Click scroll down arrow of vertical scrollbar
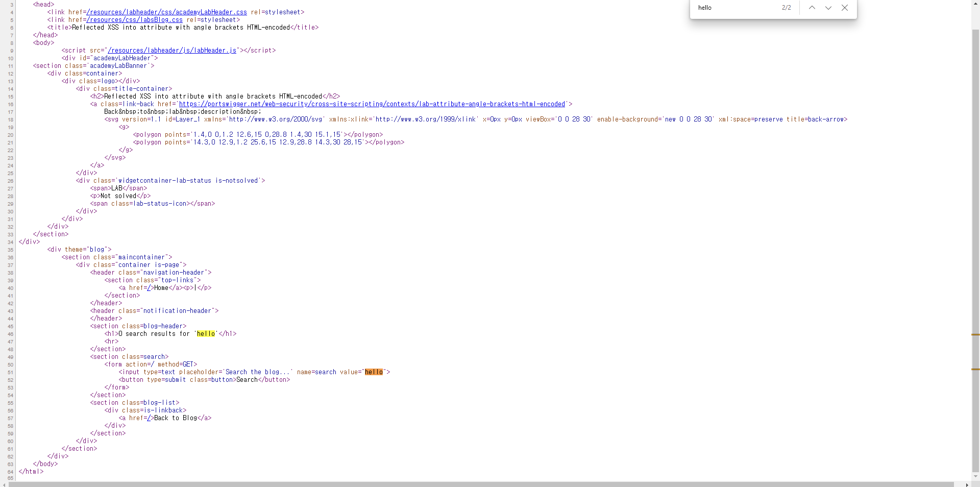980x487 pixels. pyautogui.click(x=975, y=477)
